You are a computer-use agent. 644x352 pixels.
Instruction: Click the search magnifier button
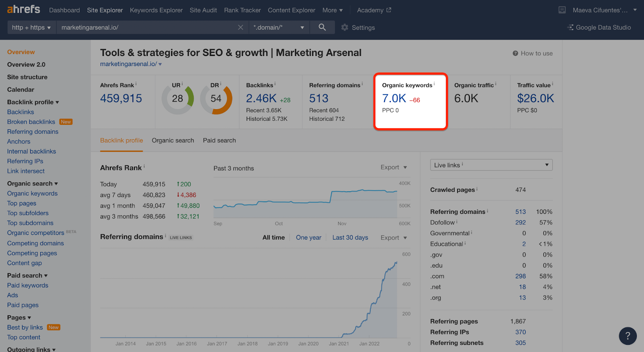(x=322, y=27)
